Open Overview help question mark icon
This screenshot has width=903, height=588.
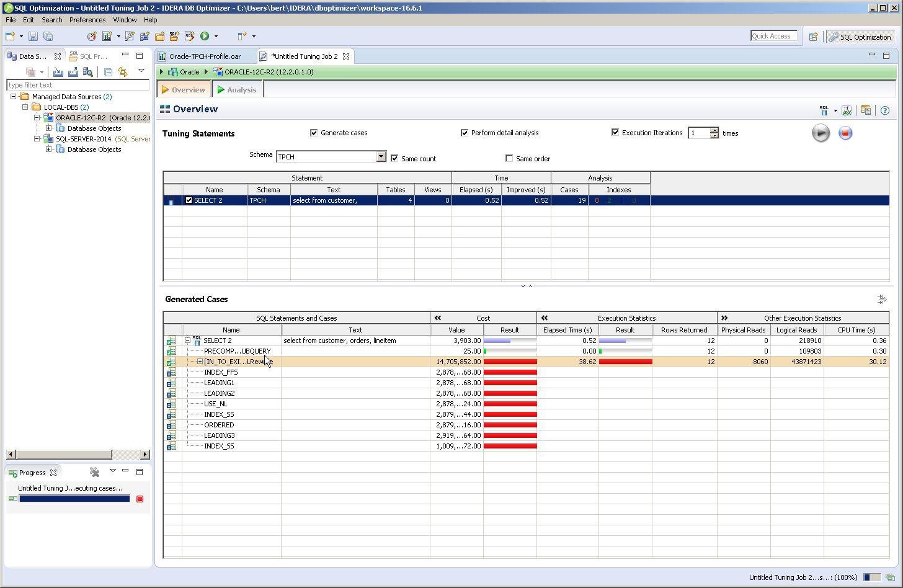click(x=885, y=110)
